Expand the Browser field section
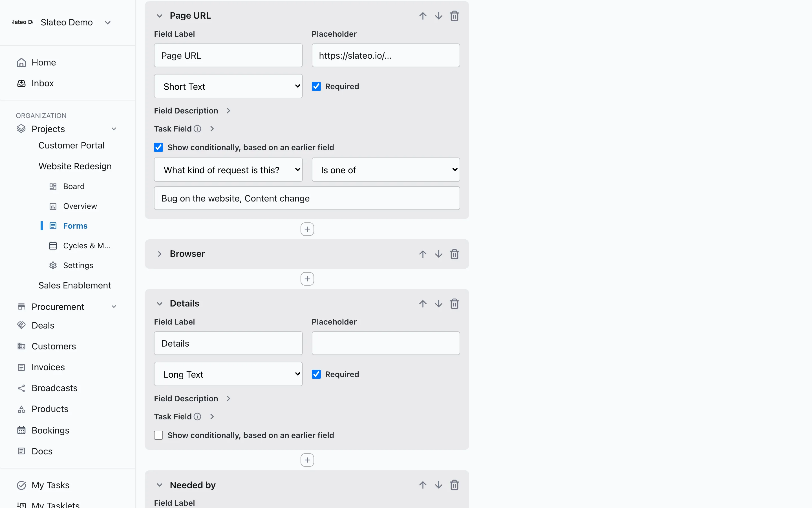 pos(159,254)
